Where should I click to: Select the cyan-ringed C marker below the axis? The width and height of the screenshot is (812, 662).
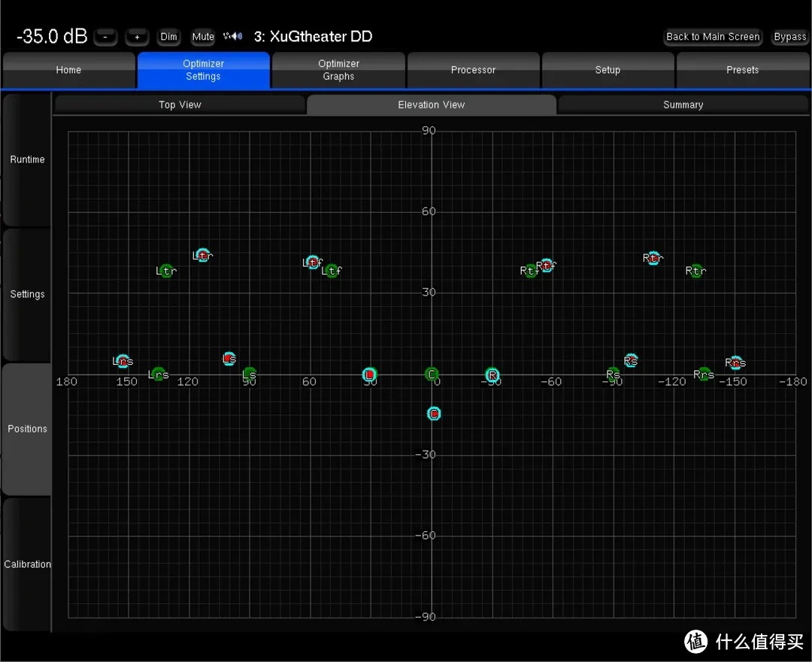(x=434, y=414)
